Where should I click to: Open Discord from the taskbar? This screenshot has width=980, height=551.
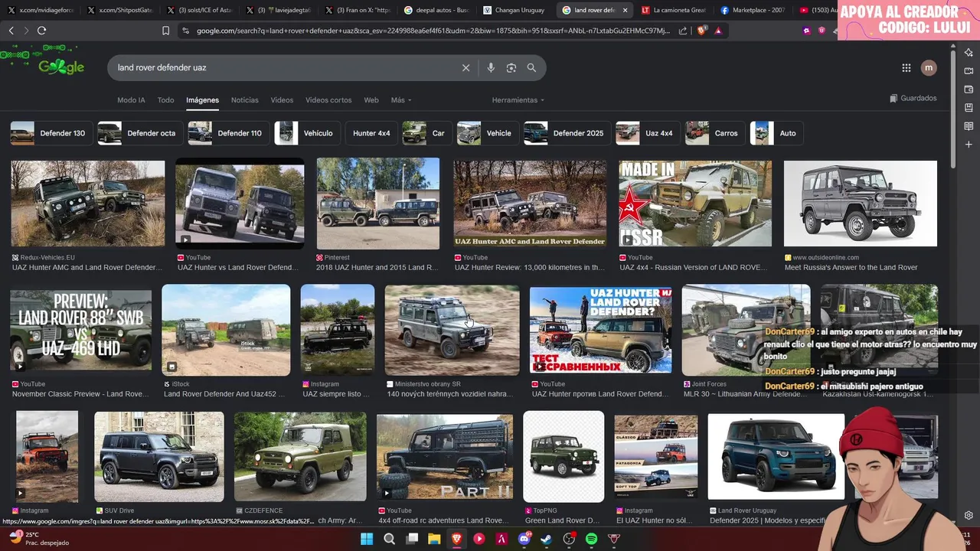524,539
